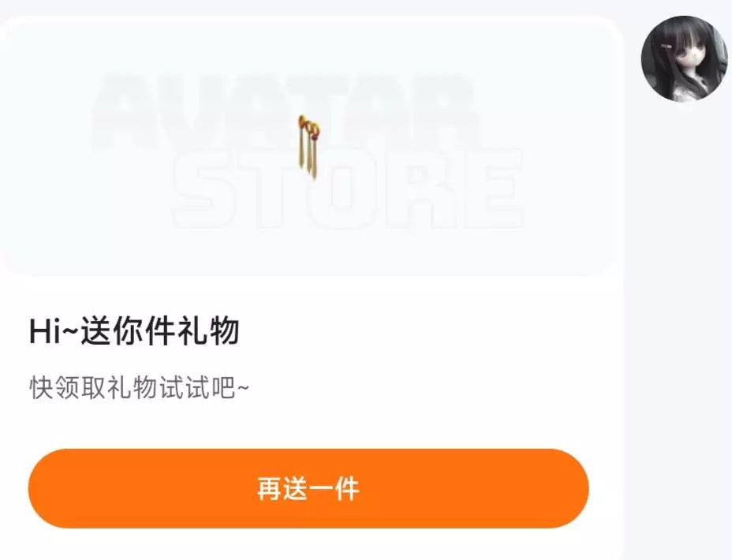Tap left rounded edge of orange button
This screenshot has width=732, height=560.
(x=44, y=488)
